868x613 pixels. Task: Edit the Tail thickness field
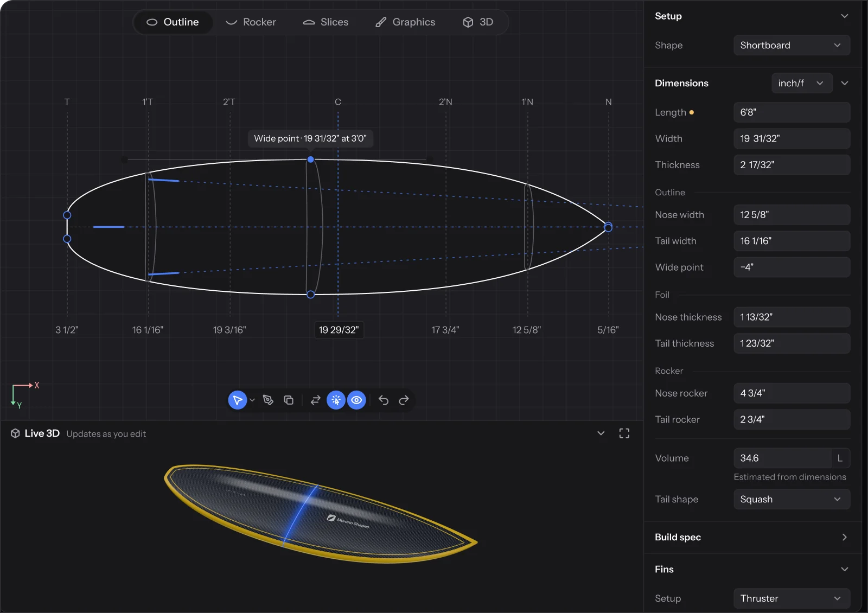coord(792,343)
